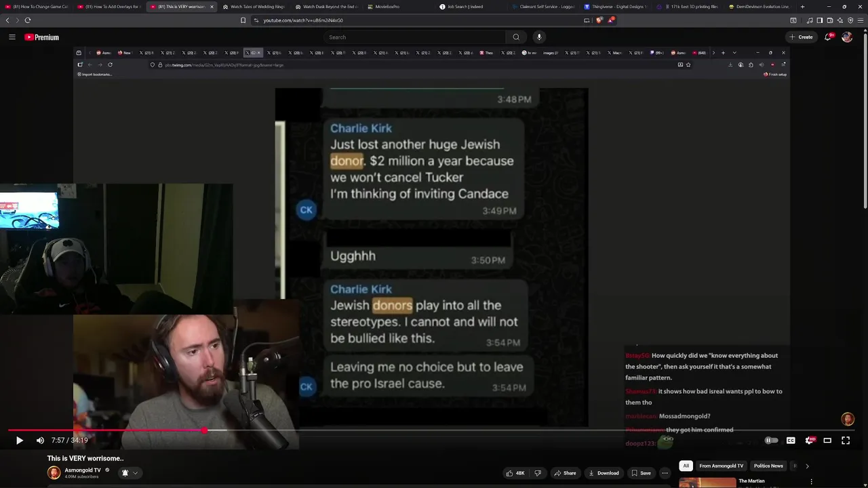Click the Download button

click(x=604, y=473)
